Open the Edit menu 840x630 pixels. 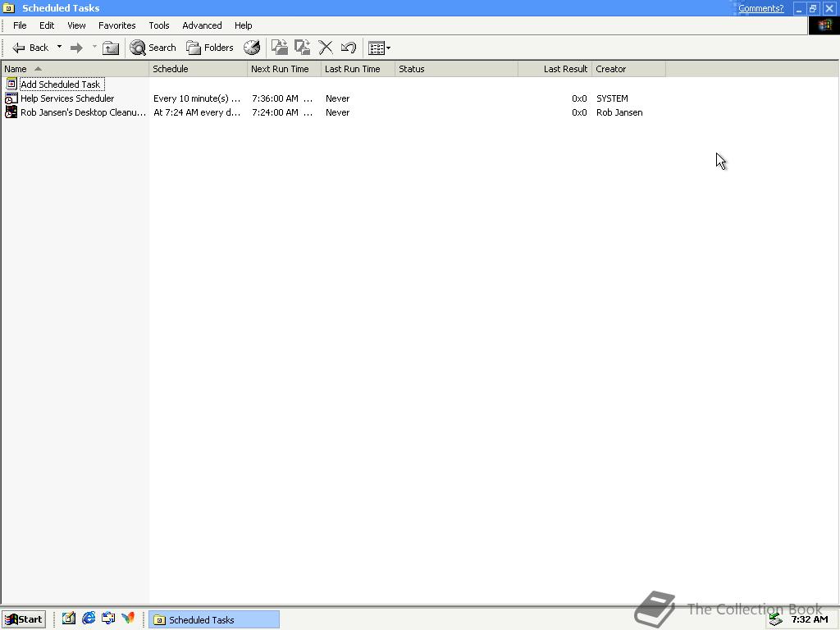tap(47, 25)
